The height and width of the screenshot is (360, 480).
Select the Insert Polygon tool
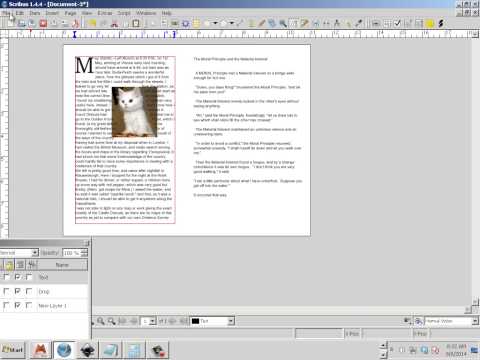click(x=223, y=23)
